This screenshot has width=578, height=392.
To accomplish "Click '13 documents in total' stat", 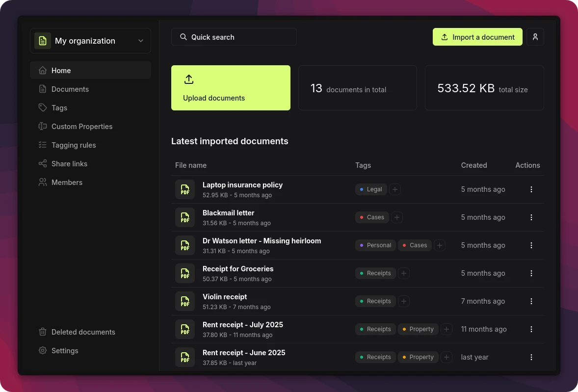I will (358, 88).
